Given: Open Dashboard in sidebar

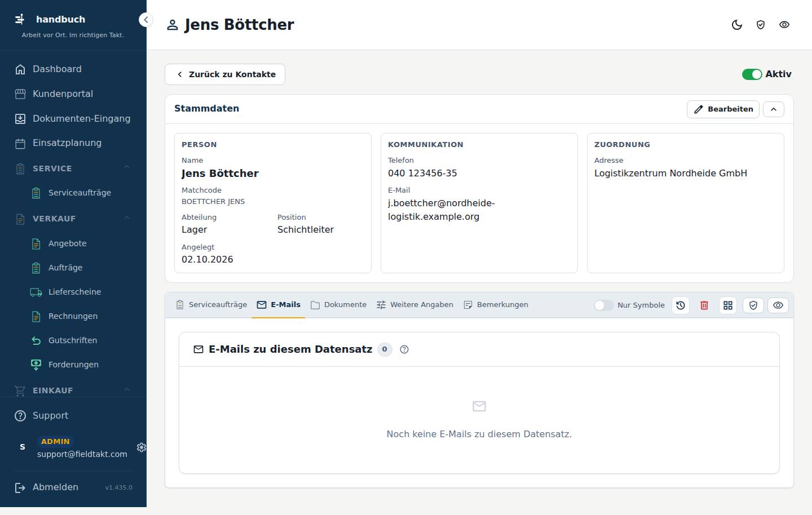Looking at the screenshot, I should (x=73, y=69).
